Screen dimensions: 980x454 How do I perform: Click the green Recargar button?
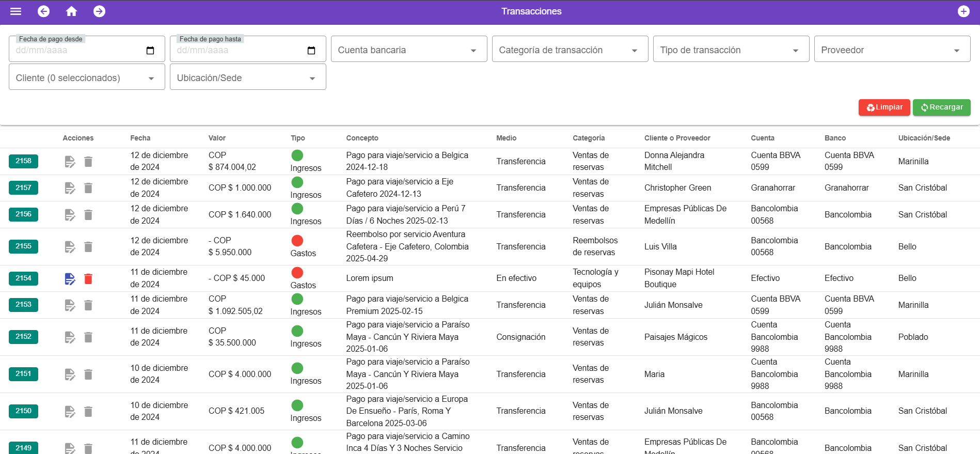pyautogui.click(x=941, y=107)
